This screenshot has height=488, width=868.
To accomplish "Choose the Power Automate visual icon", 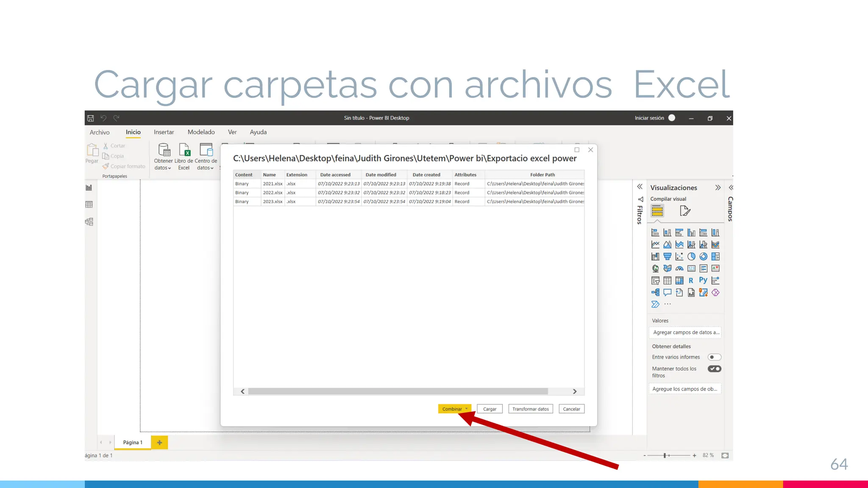I will pos(655,304).
